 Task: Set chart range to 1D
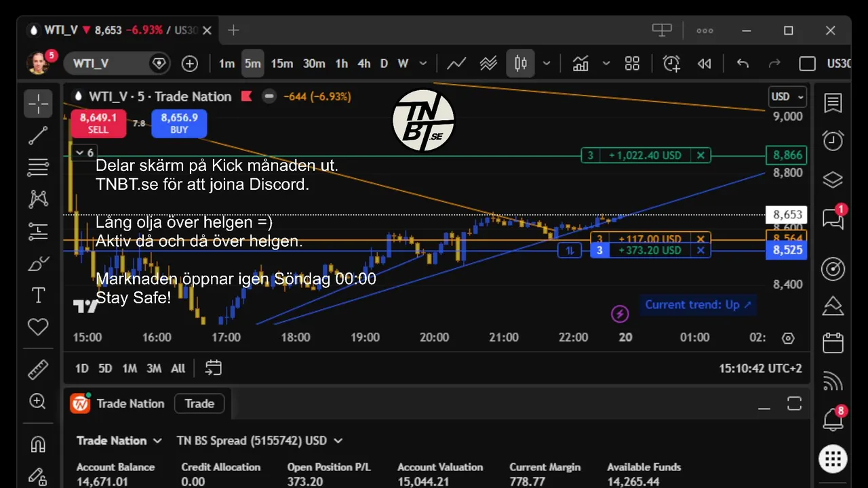coord(81,369)
